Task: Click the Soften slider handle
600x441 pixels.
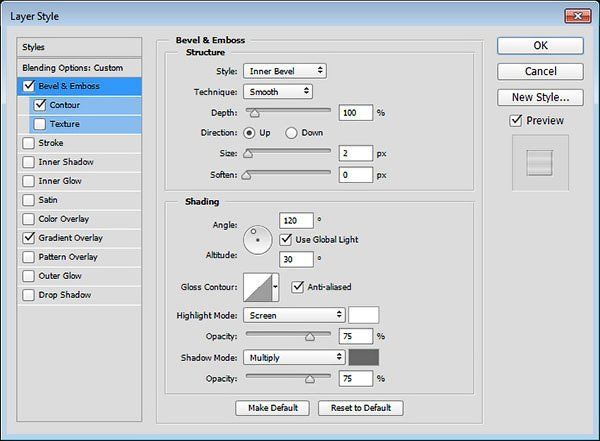Action: point(246,175)
